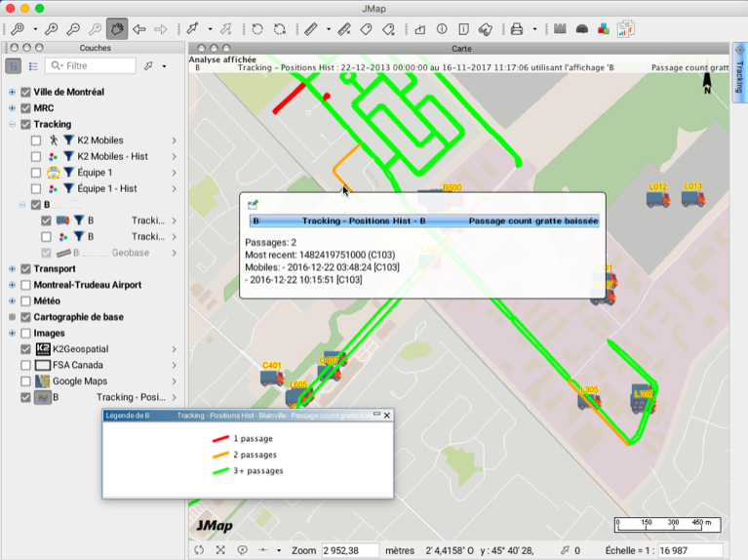Screen dimensions: 748x560
Task: Close the legend window
Action: [387, 416]
